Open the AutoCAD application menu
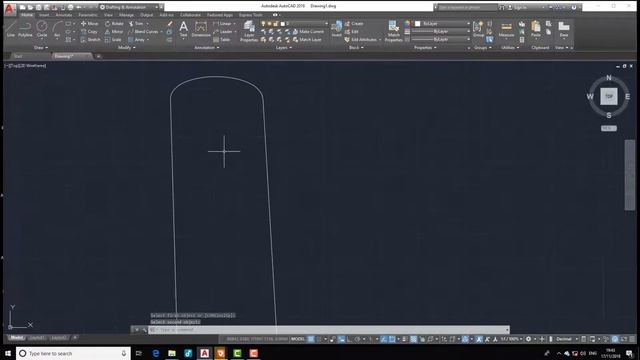 tap(9, 8)
